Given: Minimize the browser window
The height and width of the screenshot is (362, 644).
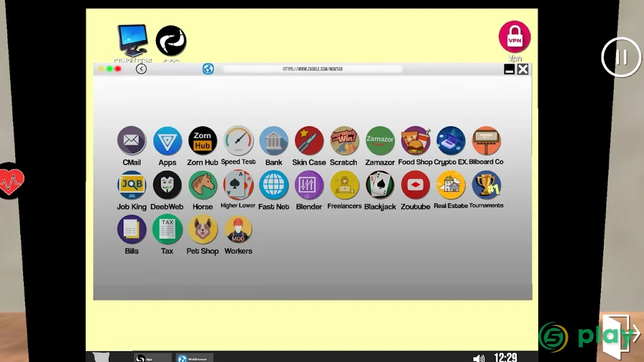Looking at the screenshot, I should coord(509,69).
